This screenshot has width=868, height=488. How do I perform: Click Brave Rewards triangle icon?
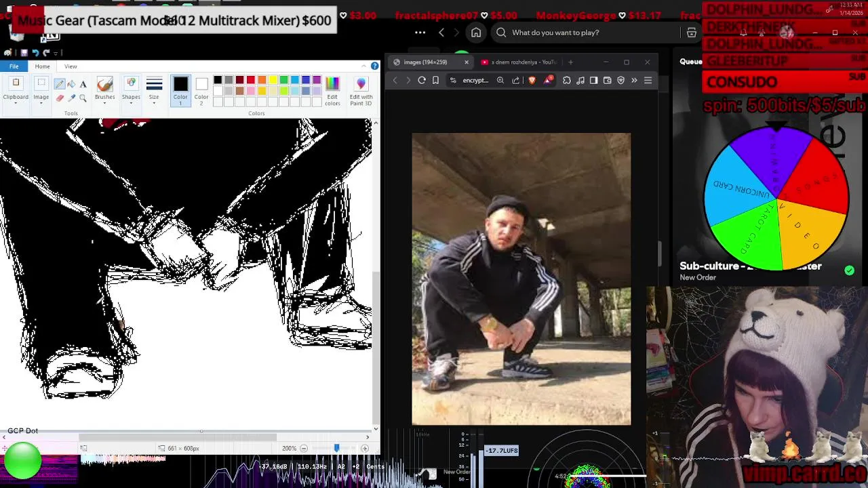point(548,80)
